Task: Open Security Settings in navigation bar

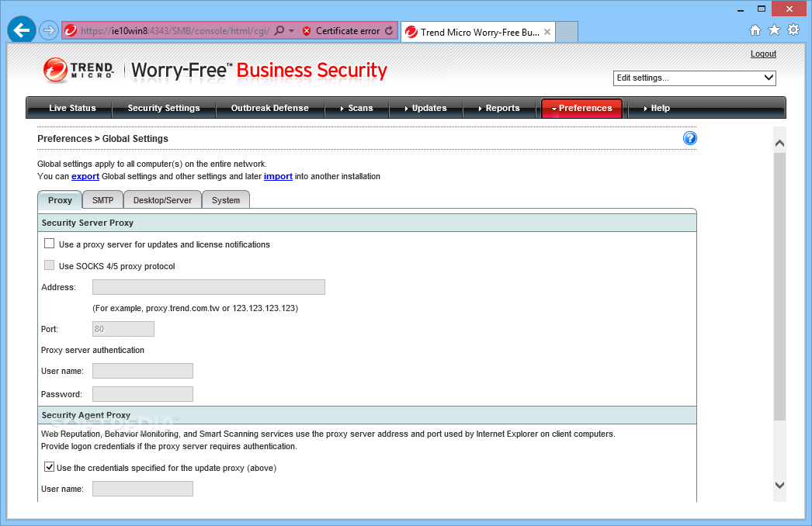Action: tap(164, 108)
